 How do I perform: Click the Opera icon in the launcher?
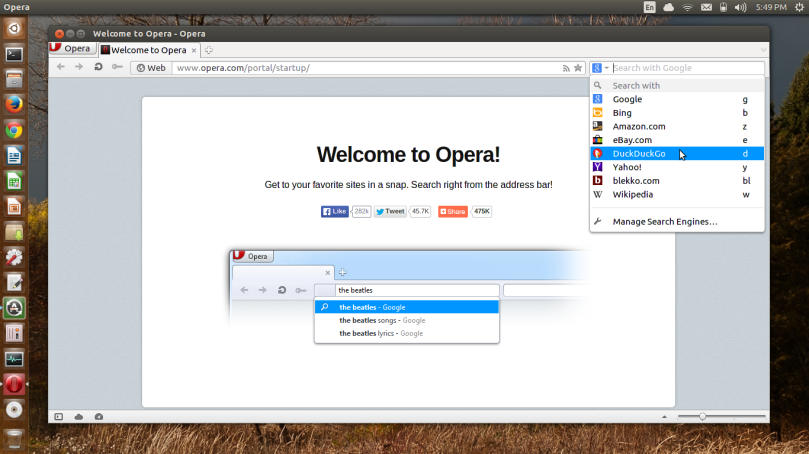point(14,384)
